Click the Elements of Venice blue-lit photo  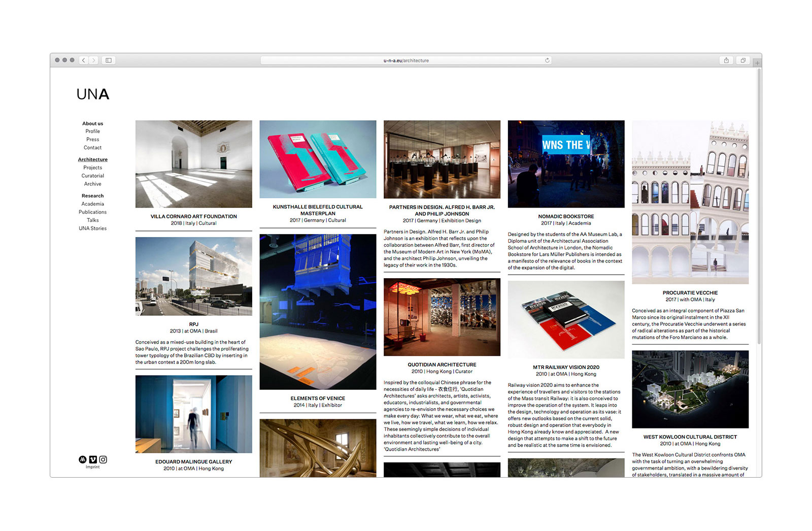pyautogui.click(x=318, y=312)
